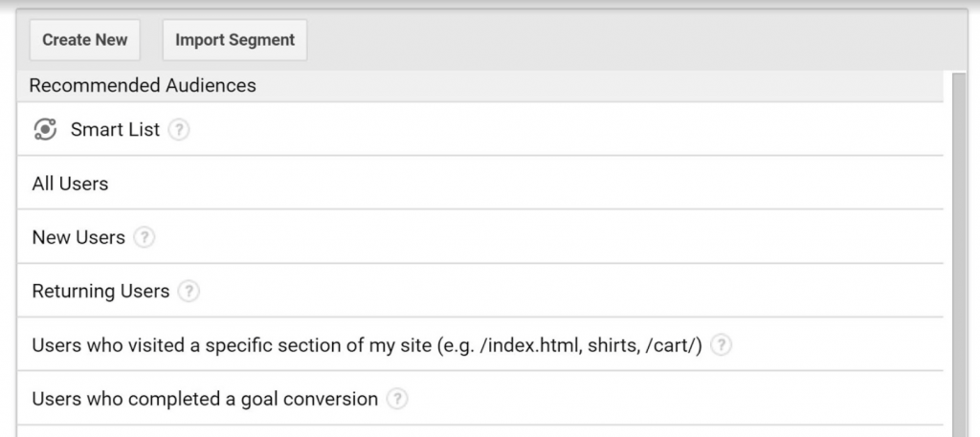Image resolution: width=980 pixels, height=437 pixels.
Task: Select the Smart List audience text
Action: pyautogui.click(x=115, y=130)
